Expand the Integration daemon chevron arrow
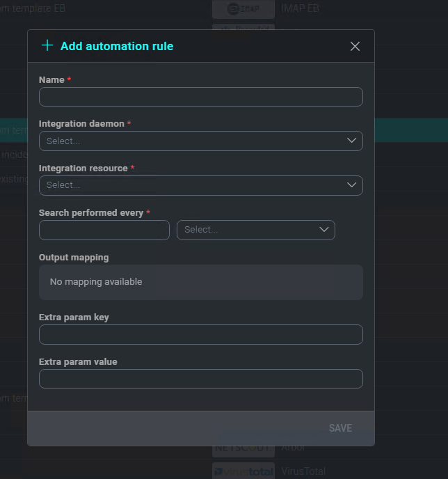The height and width of the screenshot is (479, 448). (351, 141)
